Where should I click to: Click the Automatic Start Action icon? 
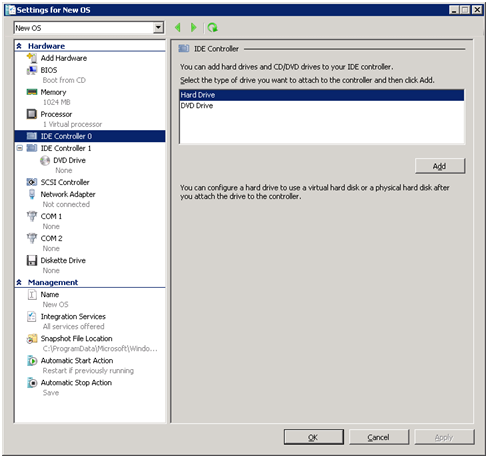(x=32, y=361)
